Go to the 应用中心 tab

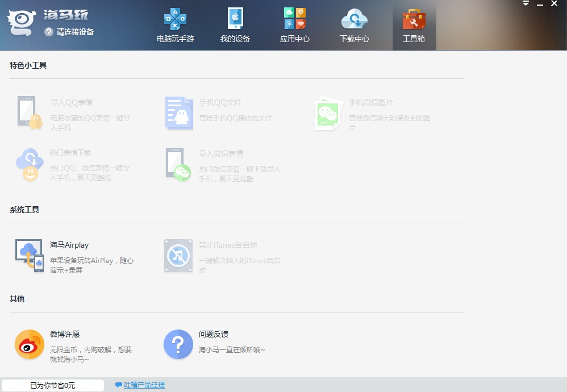(295, 26)
